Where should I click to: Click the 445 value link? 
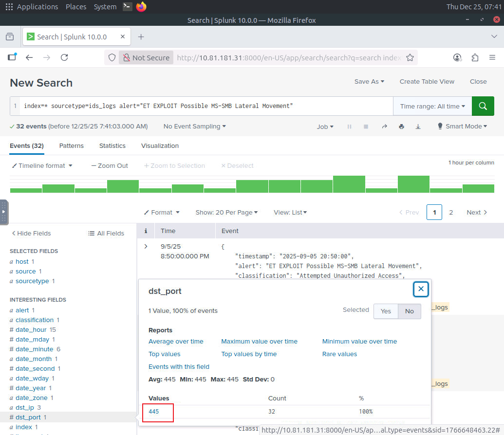point(154,412)
